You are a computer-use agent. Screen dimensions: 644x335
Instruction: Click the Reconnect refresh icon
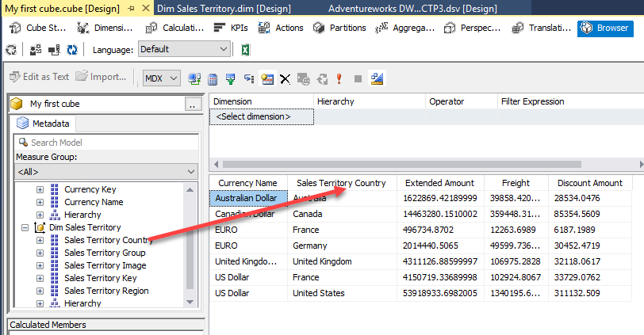click(72, 49)
